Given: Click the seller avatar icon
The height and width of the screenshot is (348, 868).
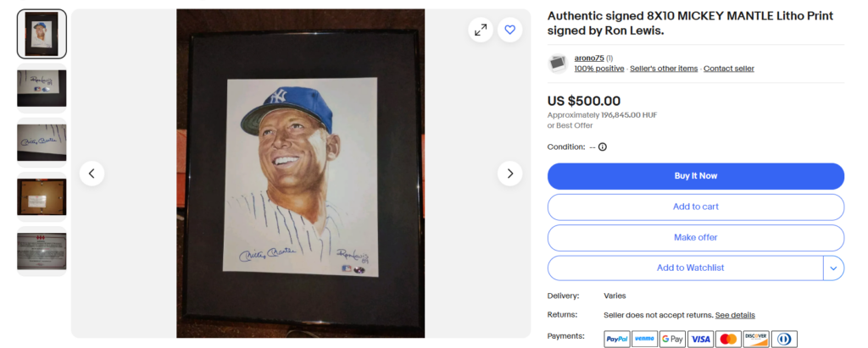Looking at the screenshot, I should pyautogui.click(x=558, y=64).
